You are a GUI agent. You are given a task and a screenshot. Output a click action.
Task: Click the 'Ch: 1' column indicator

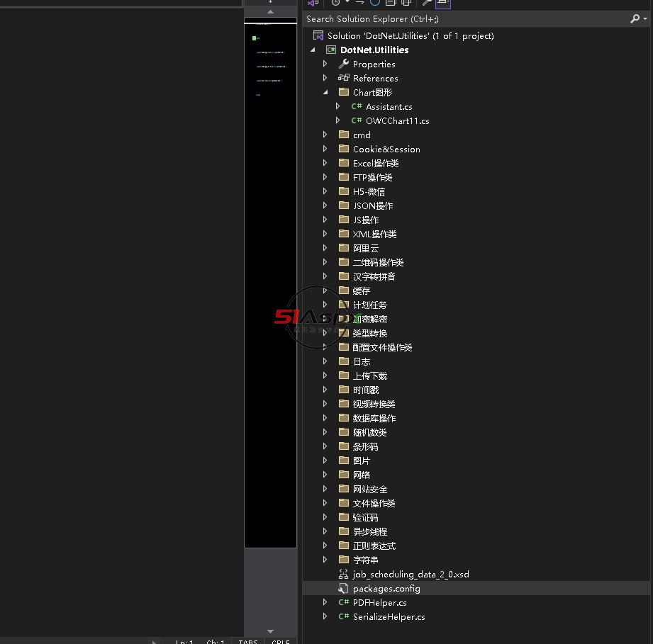click(216, 641)
